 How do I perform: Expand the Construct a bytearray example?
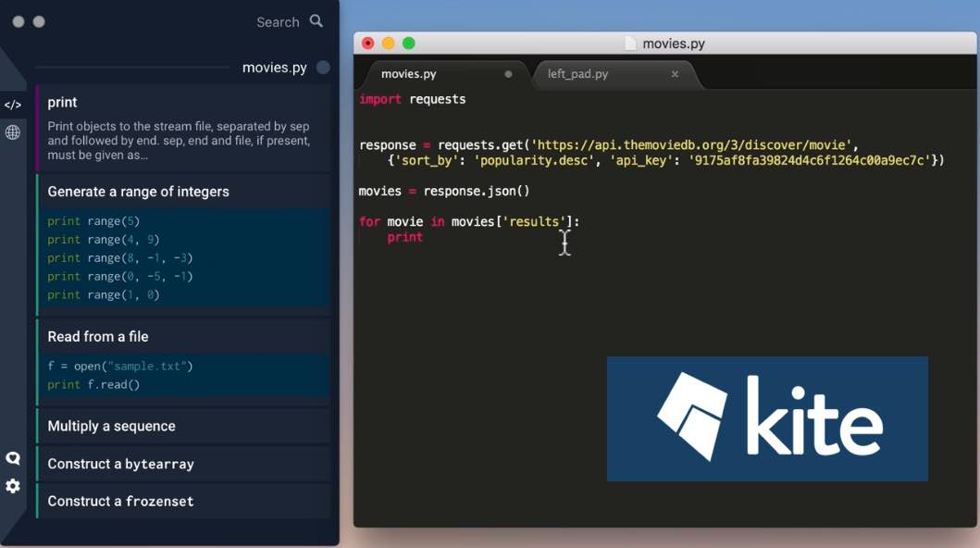121,464
